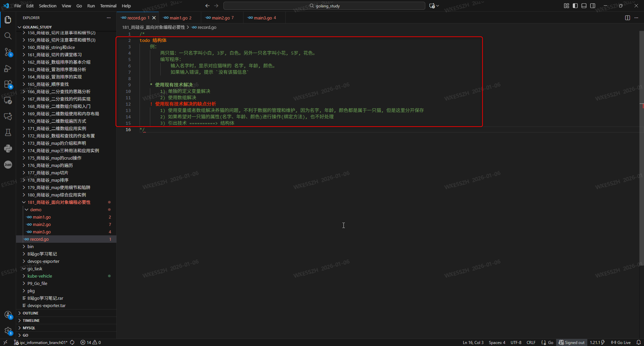Click the golang_study command center search box

pos(324,6)
